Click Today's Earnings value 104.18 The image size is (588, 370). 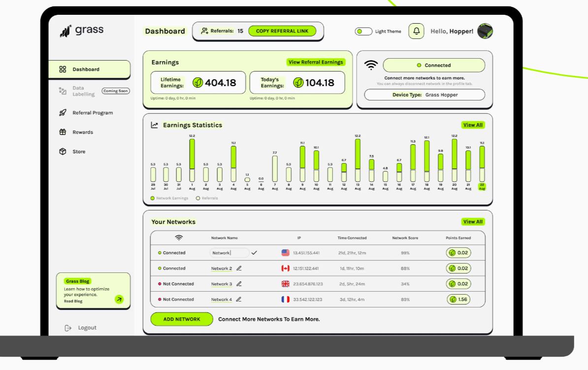coord(320,83)
